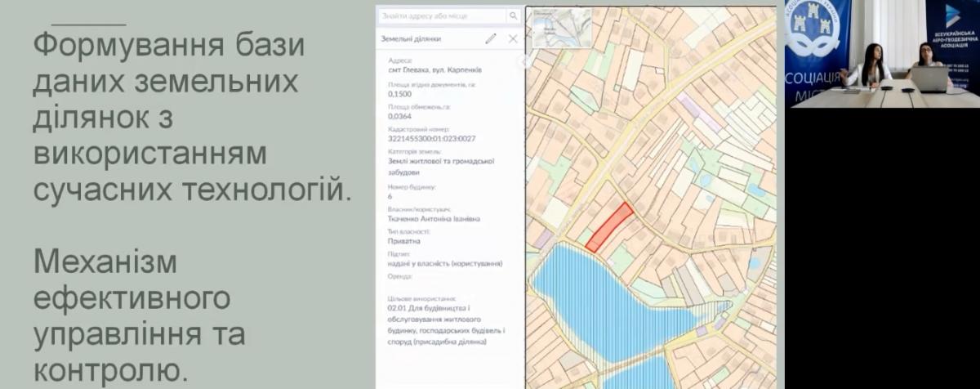Click the address смт Глеваха, вул. Карпенків
The image size is (980, 389).
tap(429, 71)
